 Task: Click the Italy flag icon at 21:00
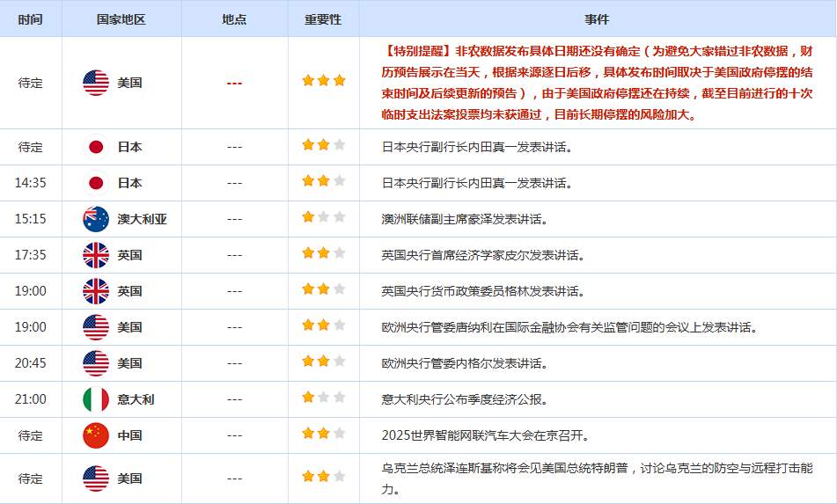tap(96, 399)
